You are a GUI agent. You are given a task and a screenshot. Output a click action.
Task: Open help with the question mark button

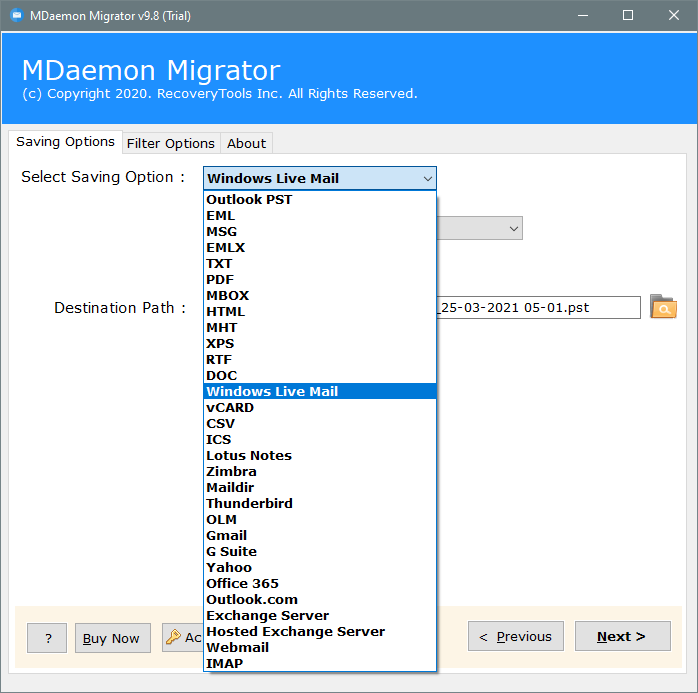click(x=47, y=638)
